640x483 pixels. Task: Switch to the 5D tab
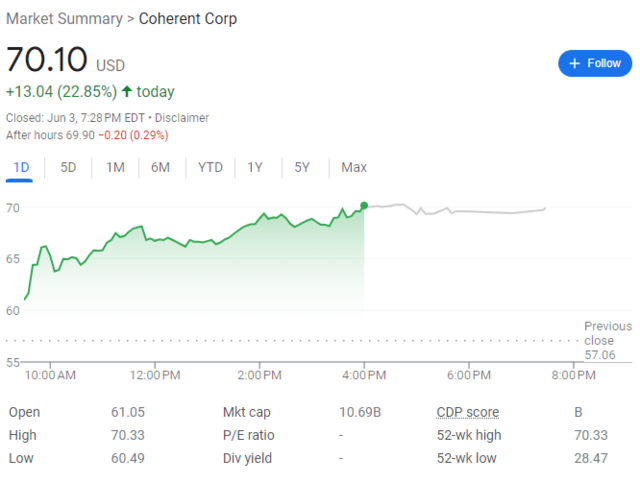[68, 167]
